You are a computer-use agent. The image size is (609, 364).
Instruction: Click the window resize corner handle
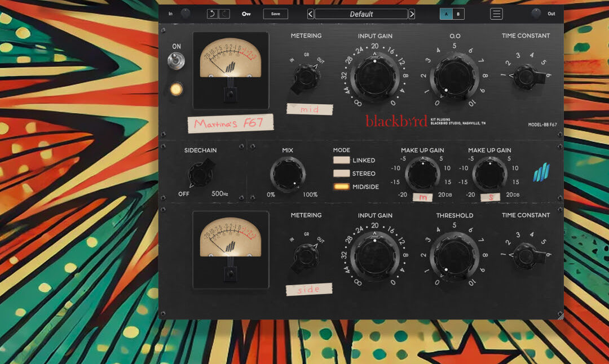click(x=560, y=316)
